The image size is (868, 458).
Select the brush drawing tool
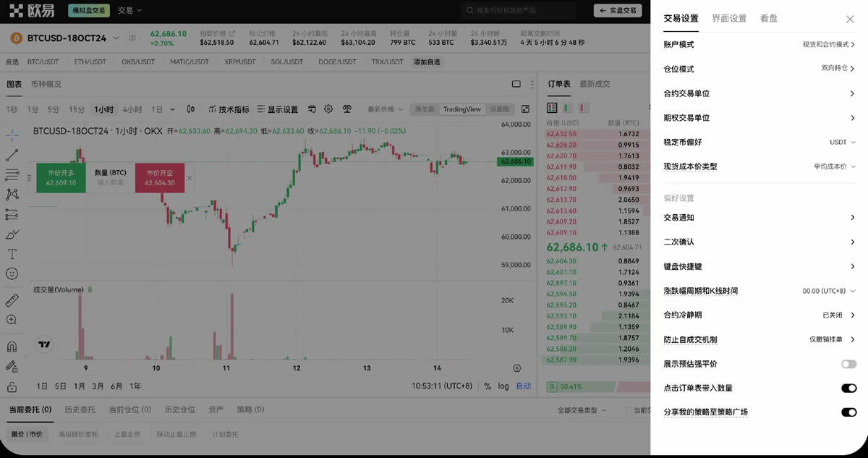point(12,234)
